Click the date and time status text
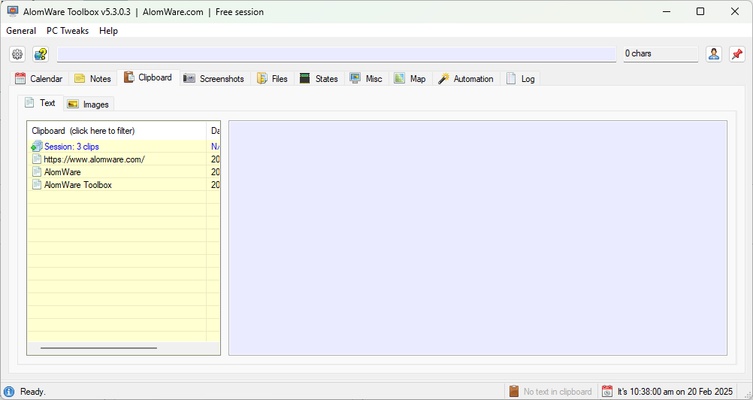The image size is (753, 400). point(675,392)
